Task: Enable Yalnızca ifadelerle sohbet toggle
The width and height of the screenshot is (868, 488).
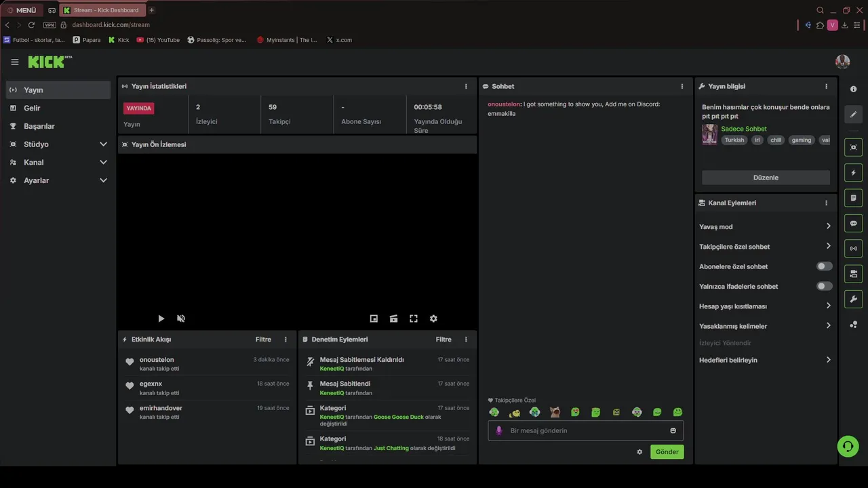Action: coord(824,286)
